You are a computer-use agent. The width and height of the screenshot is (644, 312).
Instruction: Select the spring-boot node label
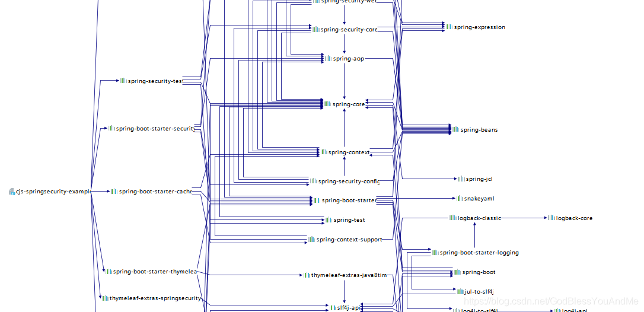479,272
